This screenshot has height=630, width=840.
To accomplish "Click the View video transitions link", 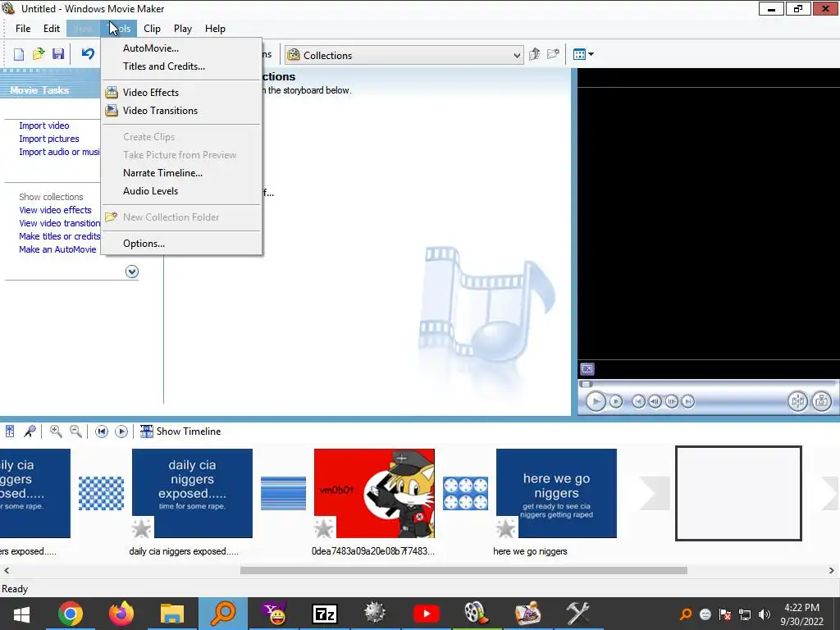I will [x=59, y=223].
